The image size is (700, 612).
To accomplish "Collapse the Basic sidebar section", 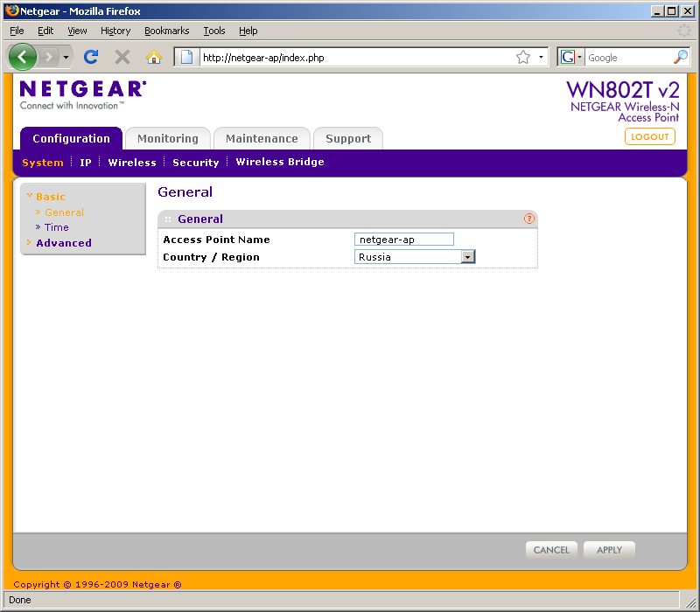I will (50, 197).
